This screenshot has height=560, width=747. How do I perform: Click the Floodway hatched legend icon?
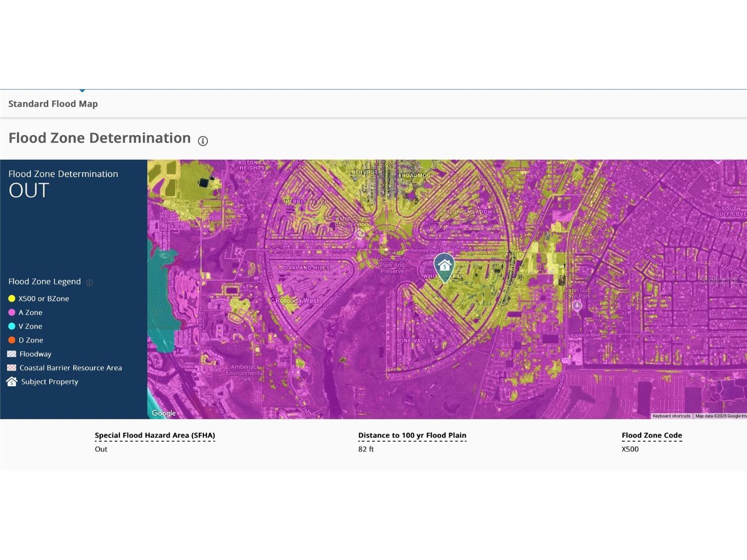(11, 354)
